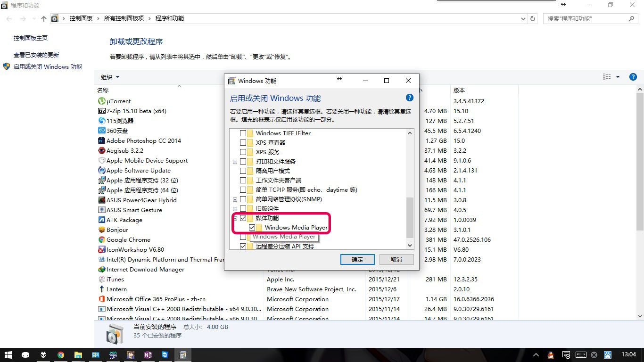Select the µTorrent program icon
The width and height of the screenshot is (644, 362).
coord(101,101)
